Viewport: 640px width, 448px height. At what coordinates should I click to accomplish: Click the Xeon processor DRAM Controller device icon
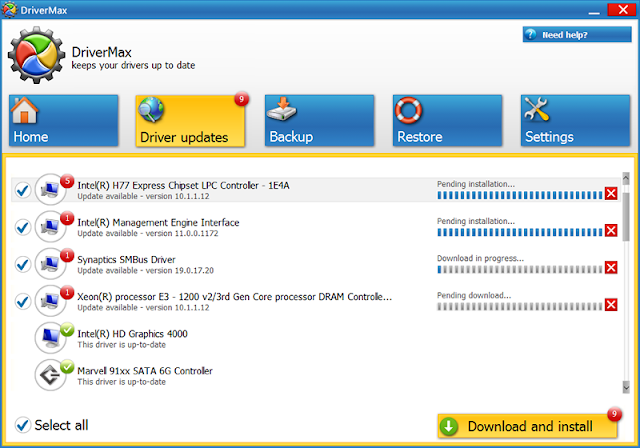coord(50,301)
